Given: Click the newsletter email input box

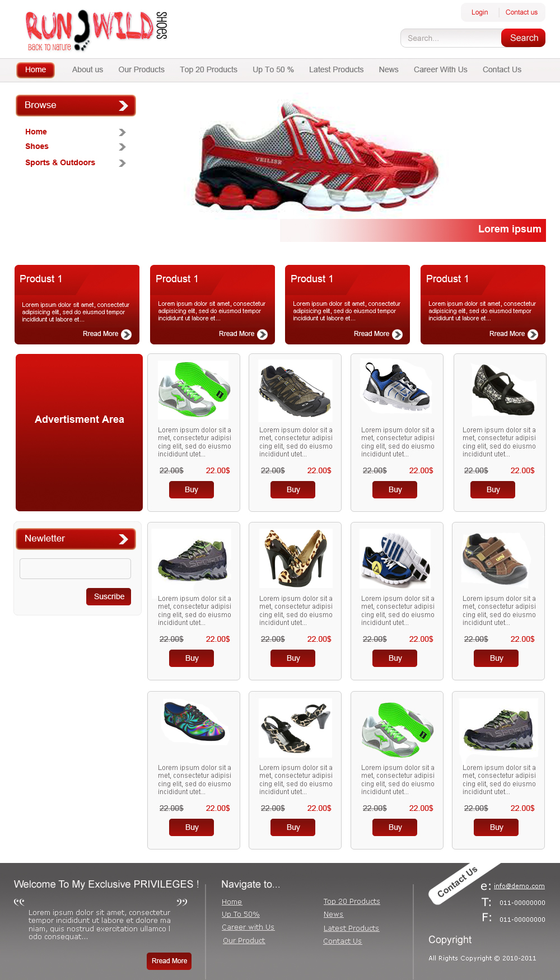Looking at the screenshot, I should click(x=75, y=568).
